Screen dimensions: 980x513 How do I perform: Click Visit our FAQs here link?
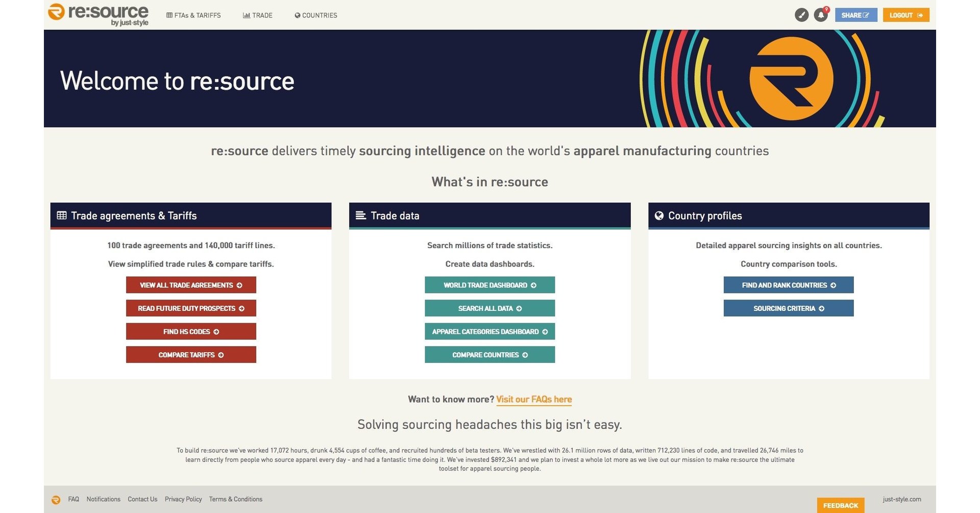[534, 400]
